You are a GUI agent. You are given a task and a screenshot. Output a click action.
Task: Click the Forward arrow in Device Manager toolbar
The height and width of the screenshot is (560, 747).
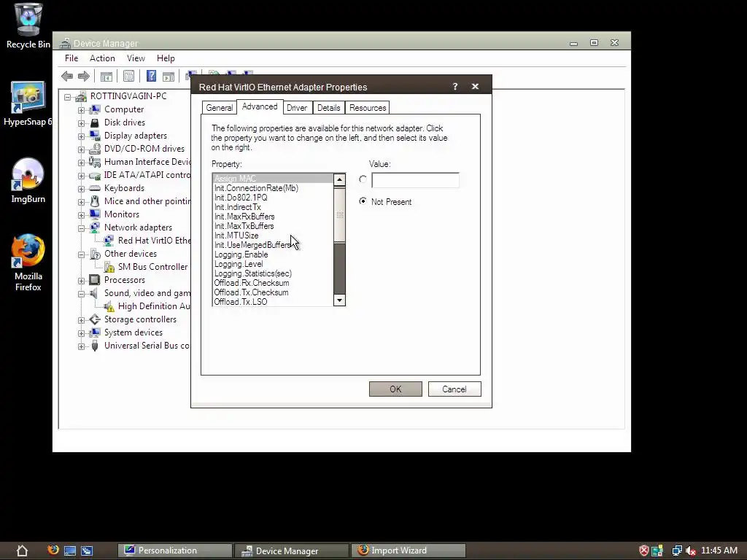click(84, 76)
